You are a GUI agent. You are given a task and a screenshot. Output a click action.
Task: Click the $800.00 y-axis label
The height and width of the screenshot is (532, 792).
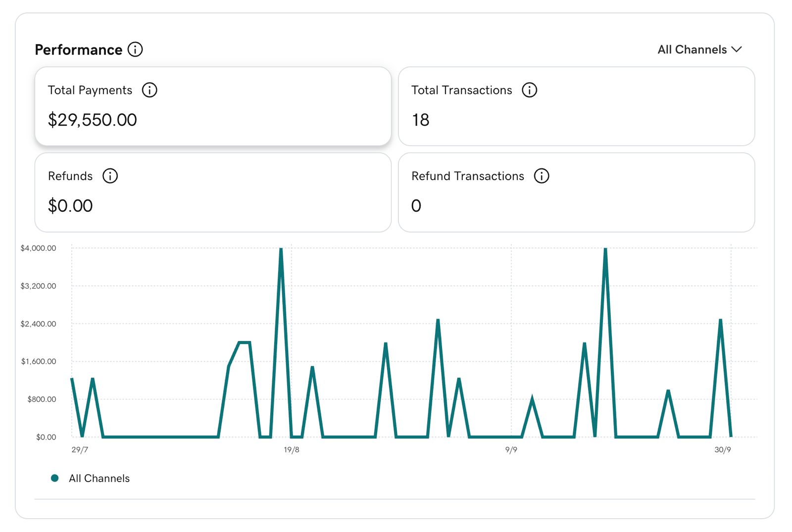pos(42,399)
